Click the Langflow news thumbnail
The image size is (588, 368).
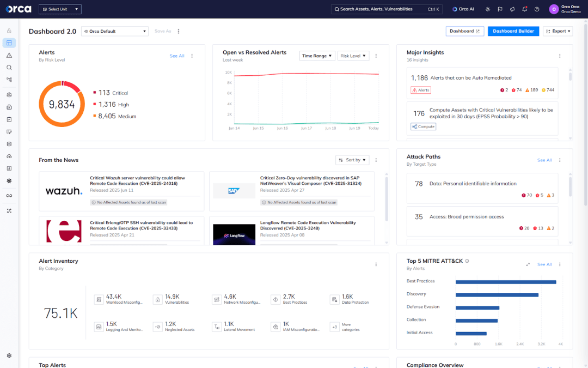click(234, 234)
